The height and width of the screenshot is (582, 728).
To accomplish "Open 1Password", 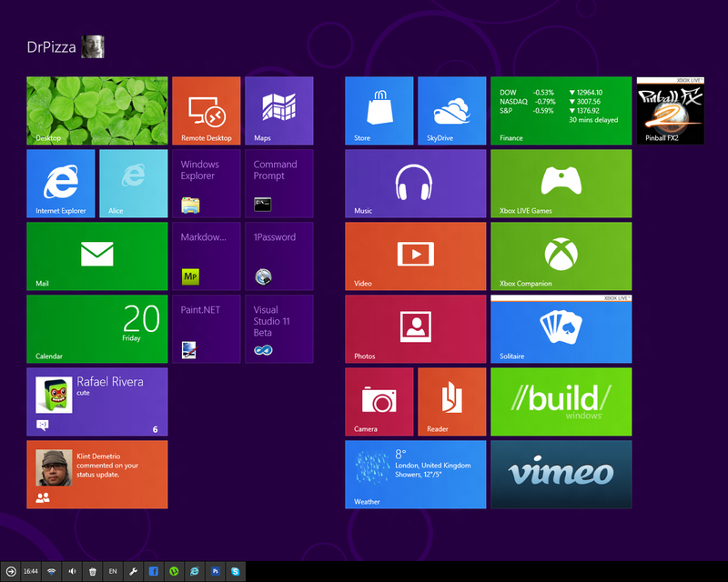I will [278, 256].
